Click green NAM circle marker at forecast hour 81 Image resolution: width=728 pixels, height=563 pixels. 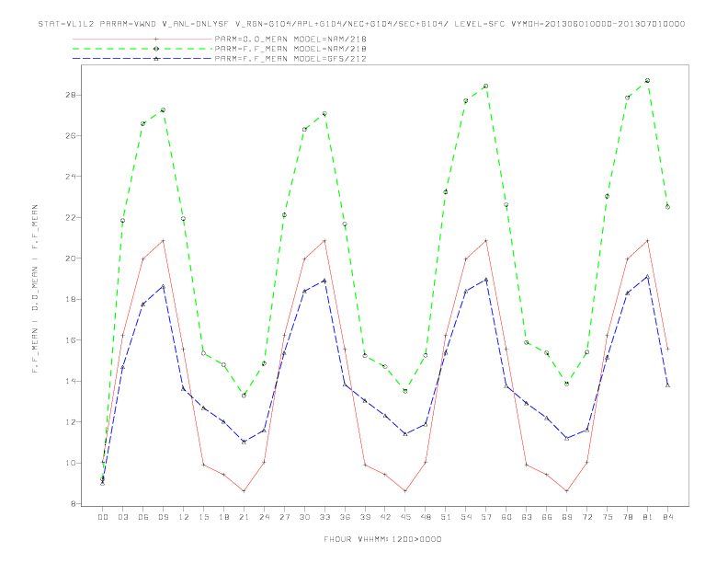pos(648,81)
